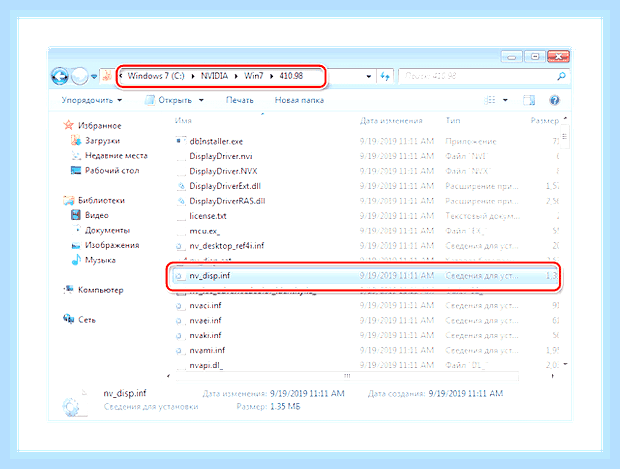Select the file nv_disp.inf
620x469 pixels.
click(210, 276)
